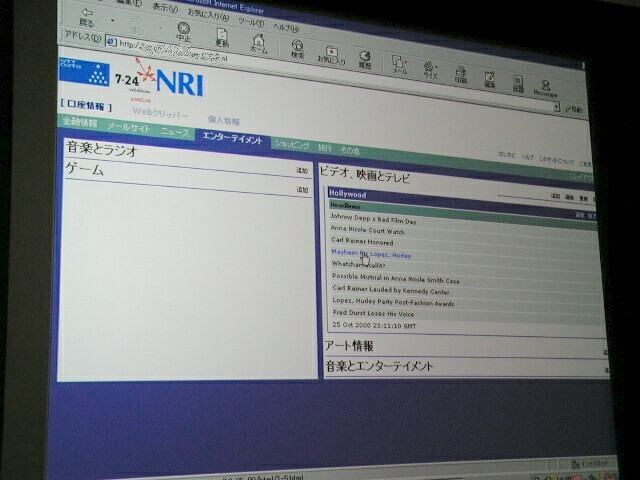This screenshot has width=640, height=480.
Task: Switch to the ニュース tab
Action: pos(175,132)
